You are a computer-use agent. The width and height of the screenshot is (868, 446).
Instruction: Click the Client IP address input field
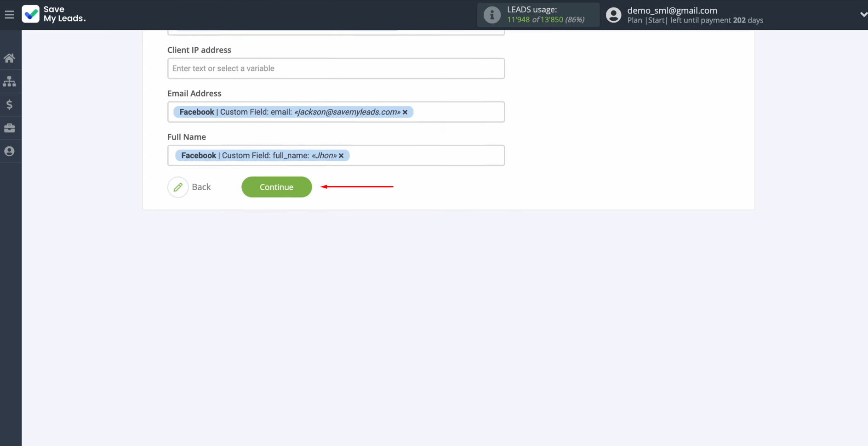[336, 68]
